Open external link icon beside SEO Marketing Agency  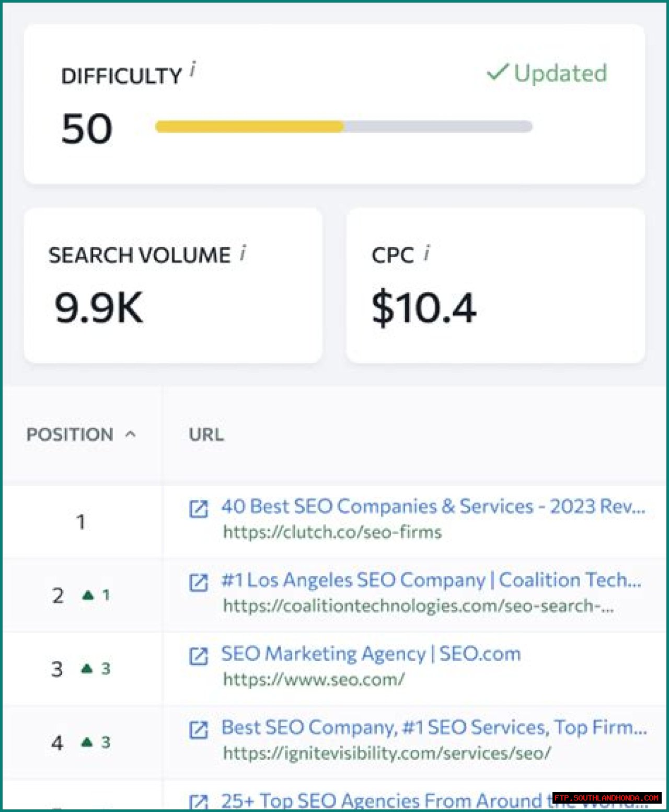198,656
